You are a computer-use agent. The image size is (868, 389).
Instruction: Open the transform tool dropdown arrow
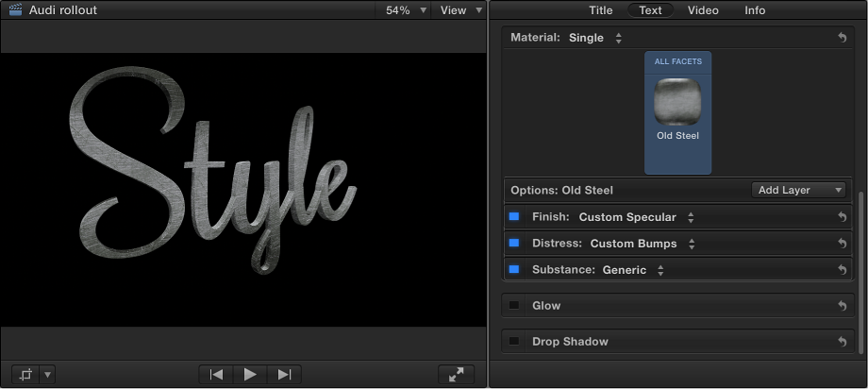tap(47, 375)
